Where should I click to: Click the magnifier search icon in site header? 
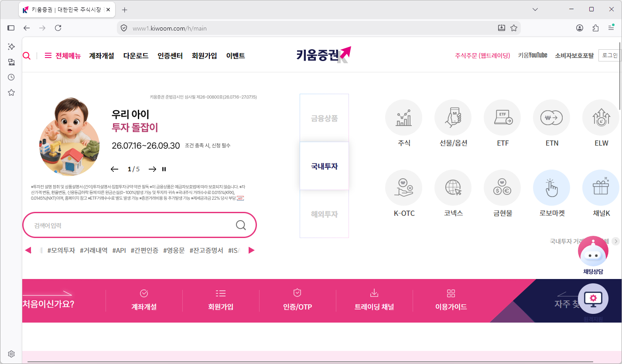[x=27, y=56]
